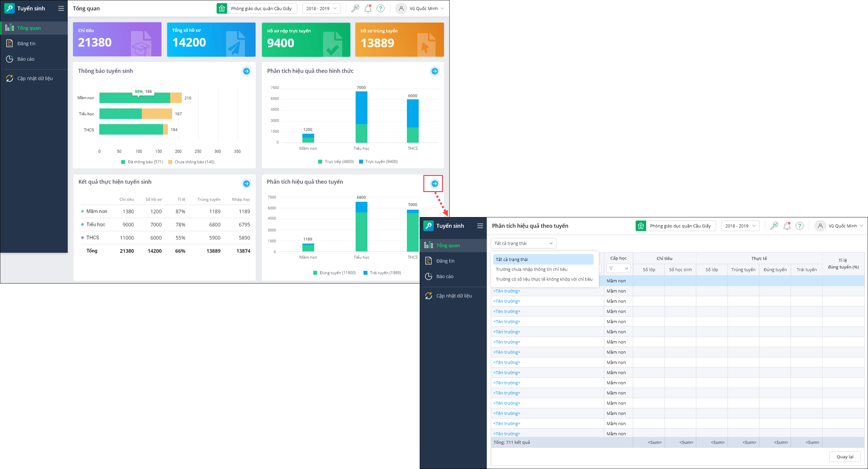
Task: Open details arrow on Phân tích hiệu quả theo hình thức
Action: [435, 71]
